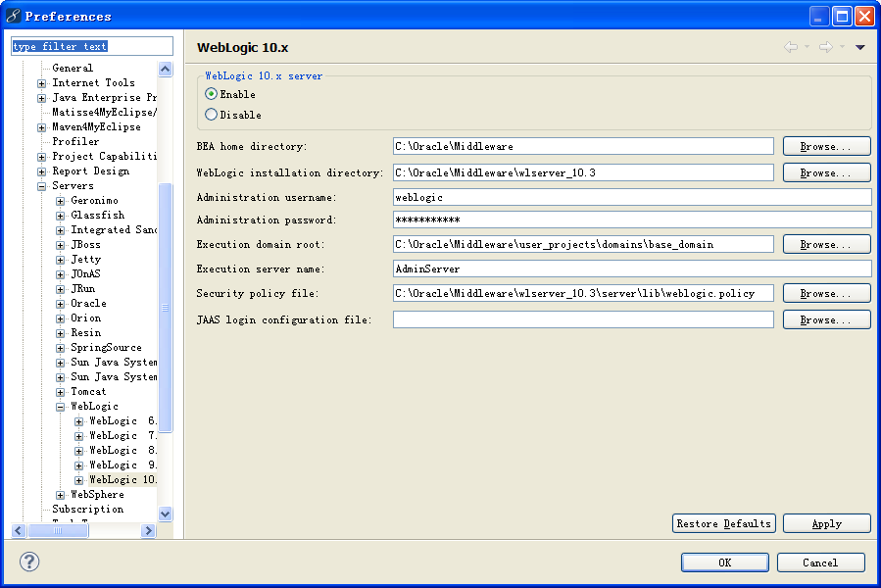Browse for Security policy file
This screenshot has width=881, height=588.
pos(826,293)
